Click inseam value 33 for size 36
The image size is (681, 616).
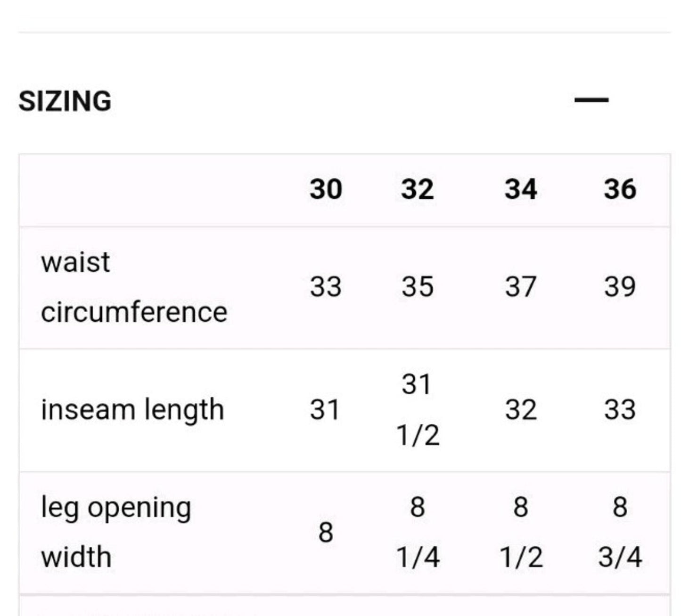[x=620, y=410]
